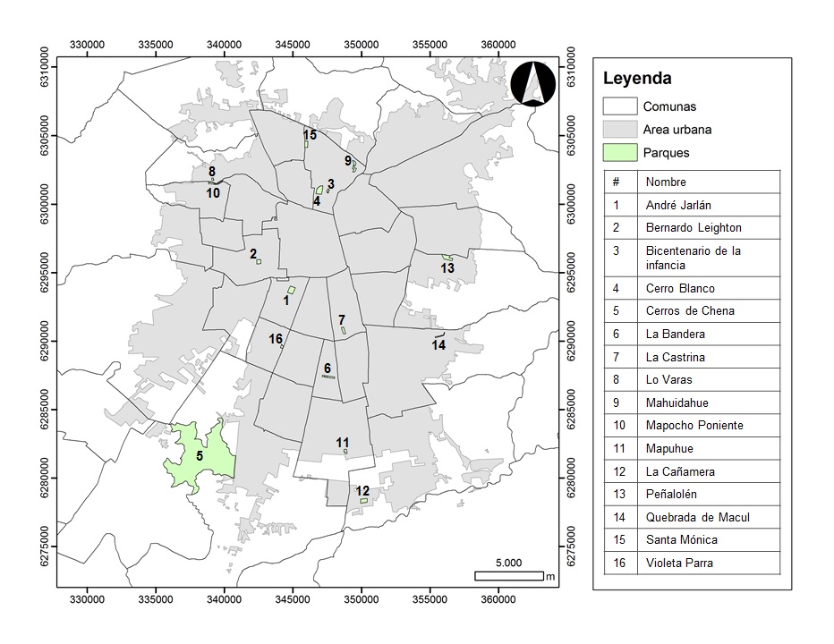The width and height of the screenshot is (834, 644).
Task: Select park marker number 7 on map
Action: point(344,331)
